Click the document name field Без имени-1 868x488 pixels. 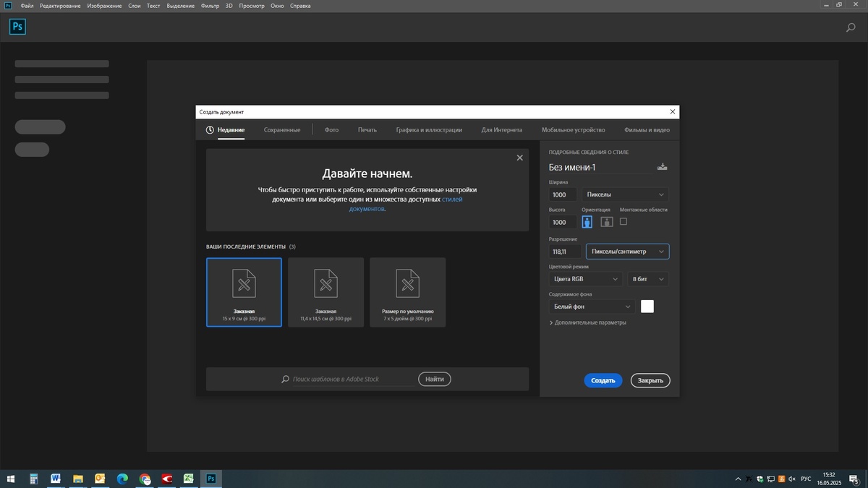pyautogui.click(x=600, y=168)
